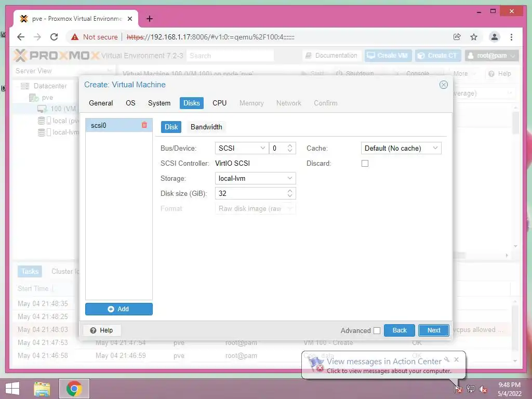Bookmark this tab with the star icon
This screenshot has height=399, width=532.
click(x=474, y=37)
